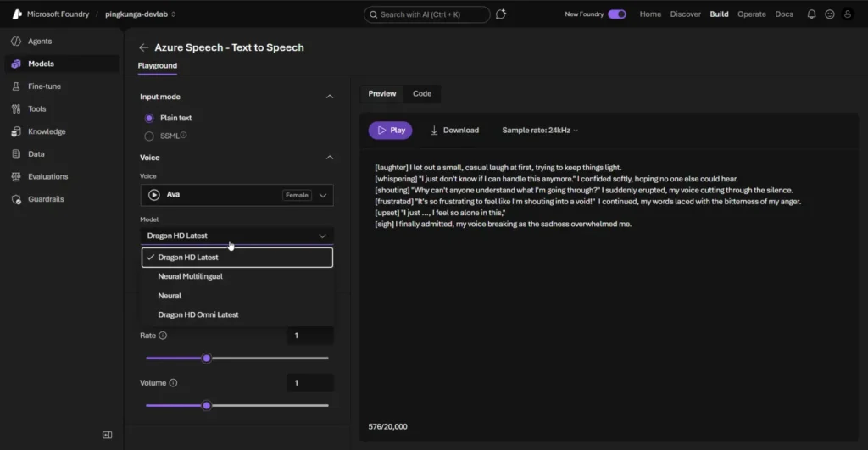Click the notification bell icon
The height and width of the screenshot is (450, 868).
(x=811, y=14)
